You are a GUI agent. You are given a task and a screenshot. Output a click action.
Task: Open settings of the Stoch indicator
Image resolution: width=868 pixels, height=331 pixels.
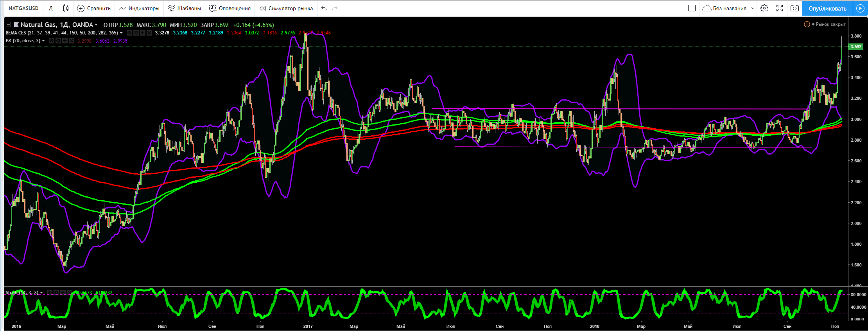[56, 293]
